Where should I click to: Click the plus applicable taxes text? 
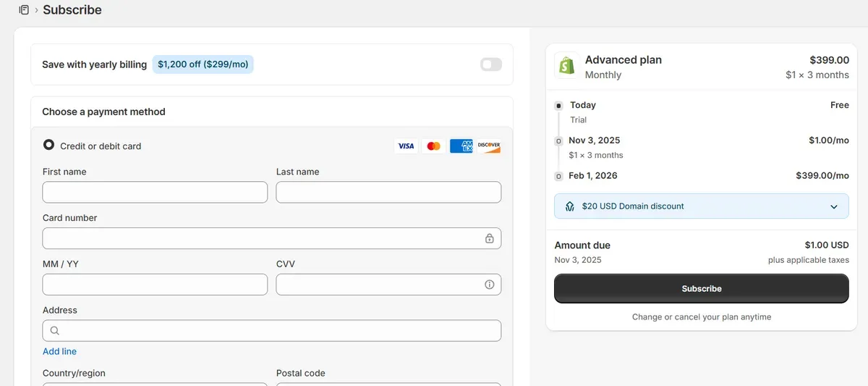pos(809,260)
